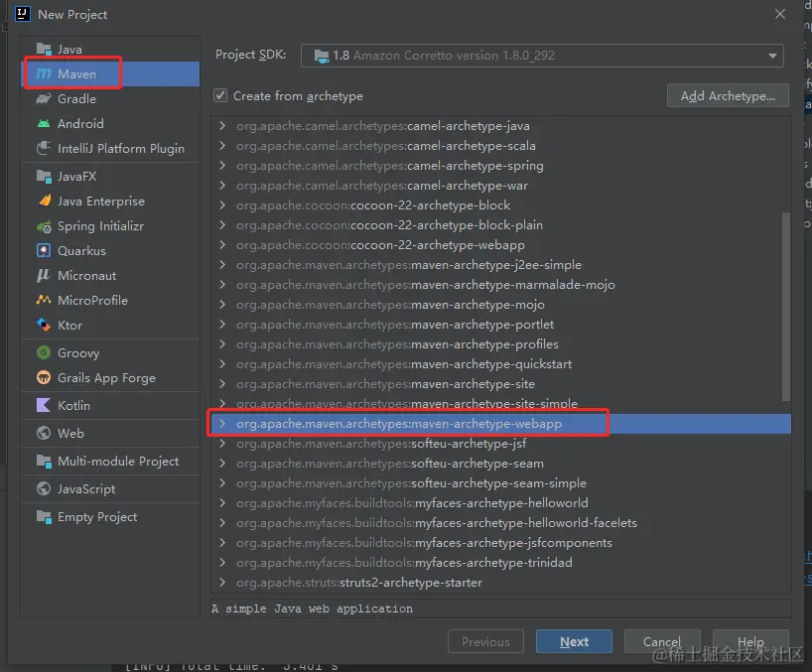Click the Groovy green circle icon
This screenshot has width=812, height=672.
pos(44,352)
